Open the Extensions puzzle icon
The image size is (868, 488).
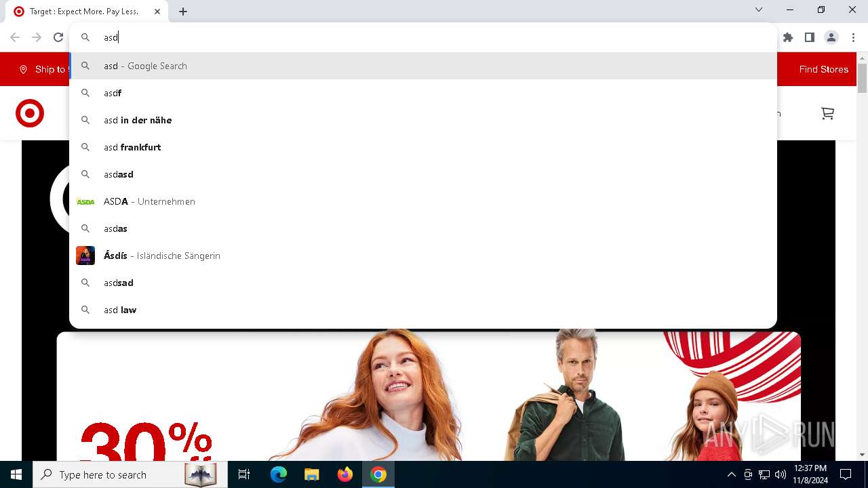(788, 37)
